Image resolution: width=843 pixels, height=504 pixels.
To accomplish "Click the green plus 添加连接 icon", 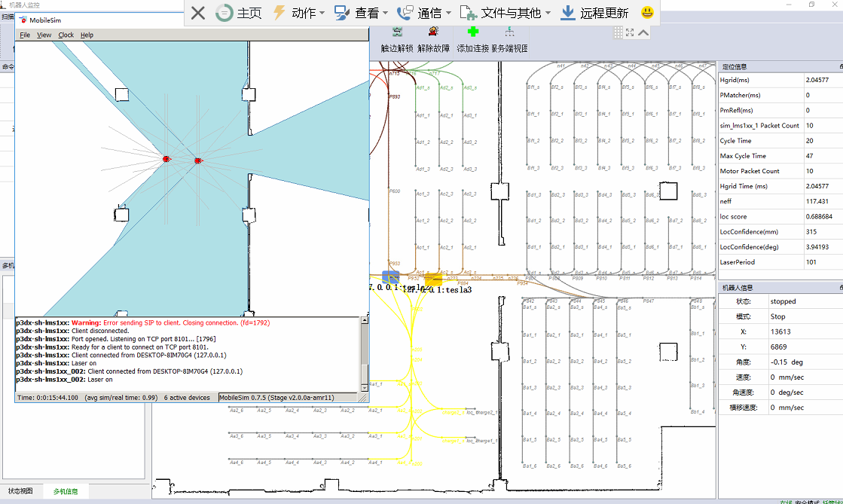I will 472,32.
